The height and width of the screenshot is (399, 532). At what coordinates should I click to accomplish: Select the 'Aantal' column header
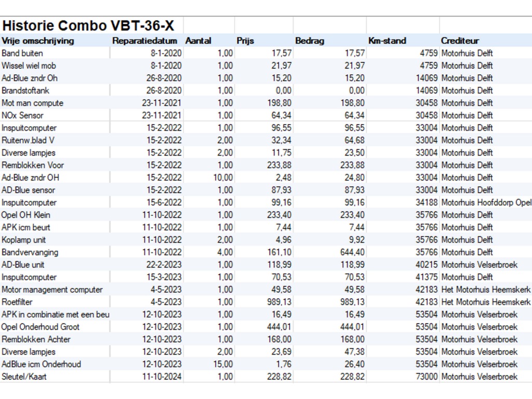pyautogui.click(x=198, y=41)
